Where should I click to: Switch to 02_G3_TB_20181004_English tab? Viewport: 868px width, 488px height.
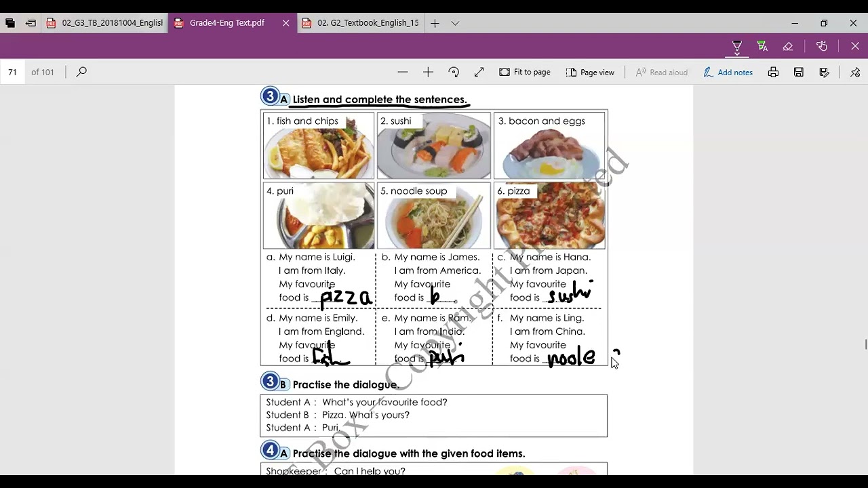point(105,23)
